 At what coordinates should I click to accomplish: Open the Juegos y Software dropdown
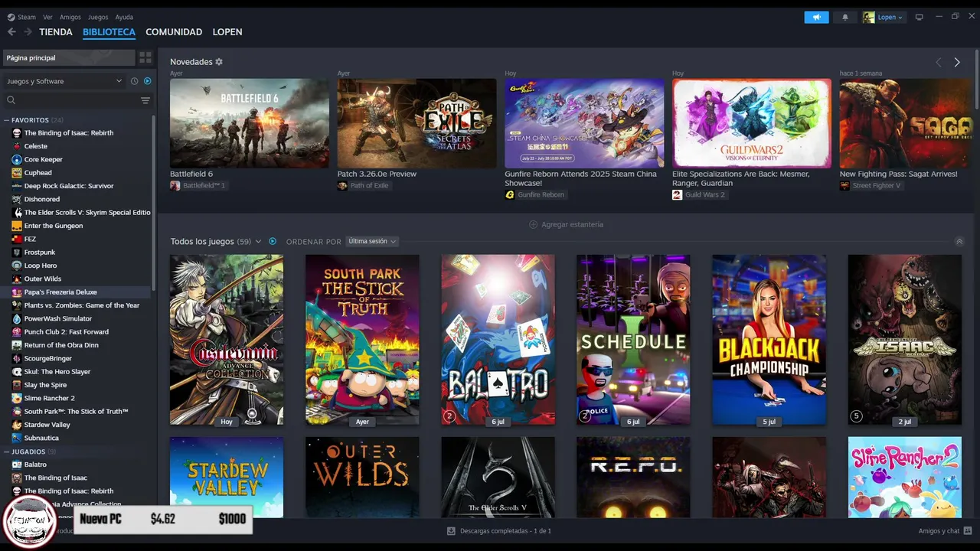click(x=64, y=81)
